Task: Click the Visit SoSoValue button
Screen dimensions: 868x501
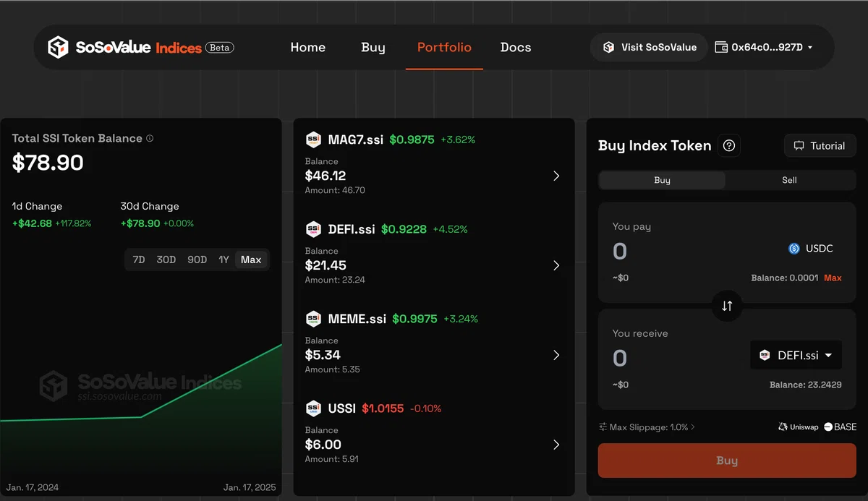Action: 649,47
